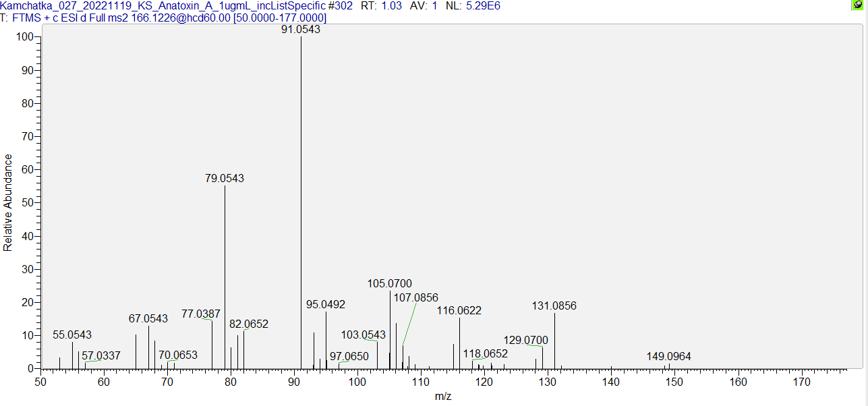Select the 107.0856 peak label
This screenshot has width=868, height=406.
tap(416, 297)
